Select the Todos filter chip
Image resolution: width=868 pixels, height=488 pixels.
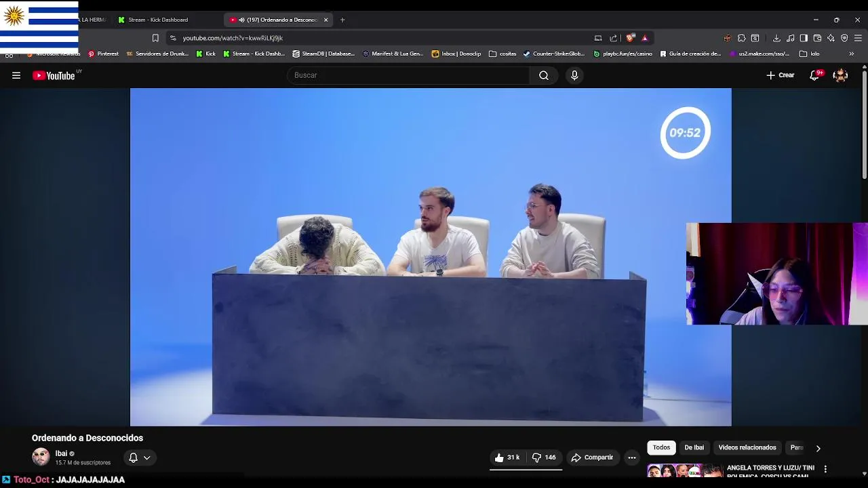tap(661, 447)
